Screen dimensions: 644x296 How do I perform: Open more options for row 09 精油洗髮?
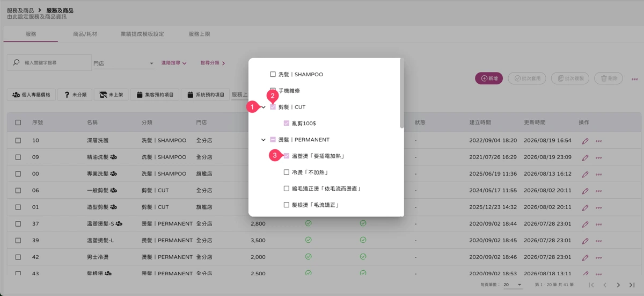[598, 158]
